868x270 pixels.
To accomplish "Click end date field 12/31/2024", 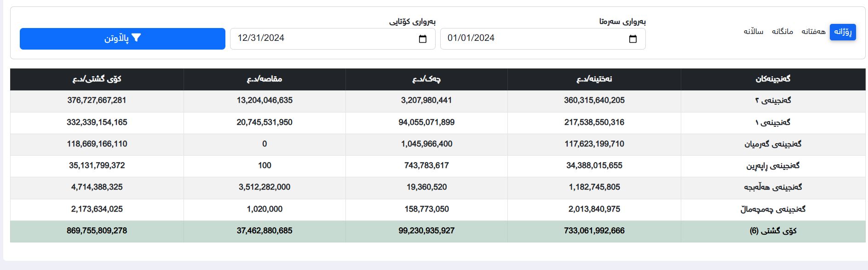I will coord(322,39).
